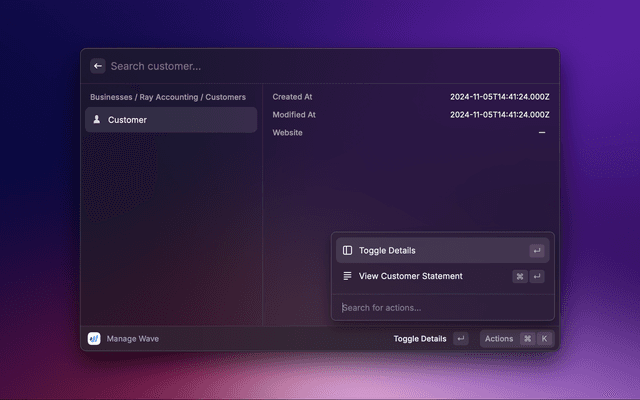This screenshot has height=400, width=640.
Task: Click the Created At label
Action: (x=292, y=97)
